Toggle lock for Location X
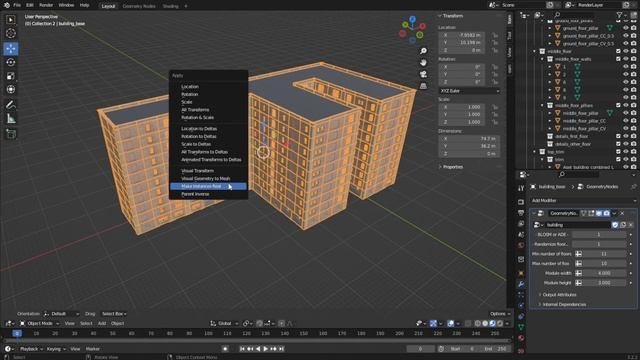Viewport: 640px width, 360px height. click(x=495, y=36)
